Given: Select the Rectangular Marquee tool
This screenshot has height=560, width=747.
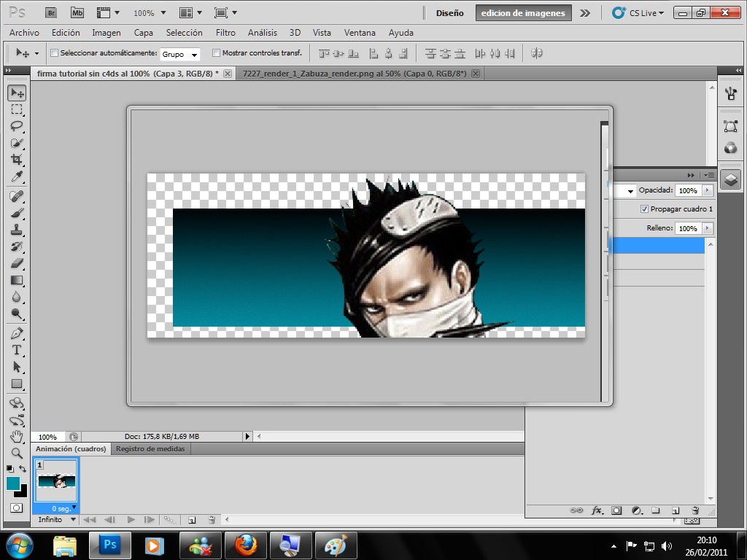Looking at the screenshot, I should pyautogui.click(x=17, y=109).
